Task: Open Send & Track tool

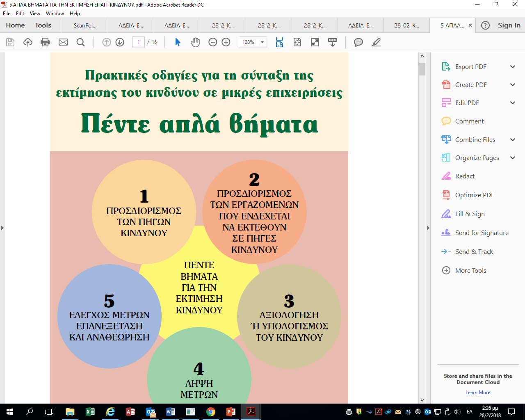Action: click(467, 251)
